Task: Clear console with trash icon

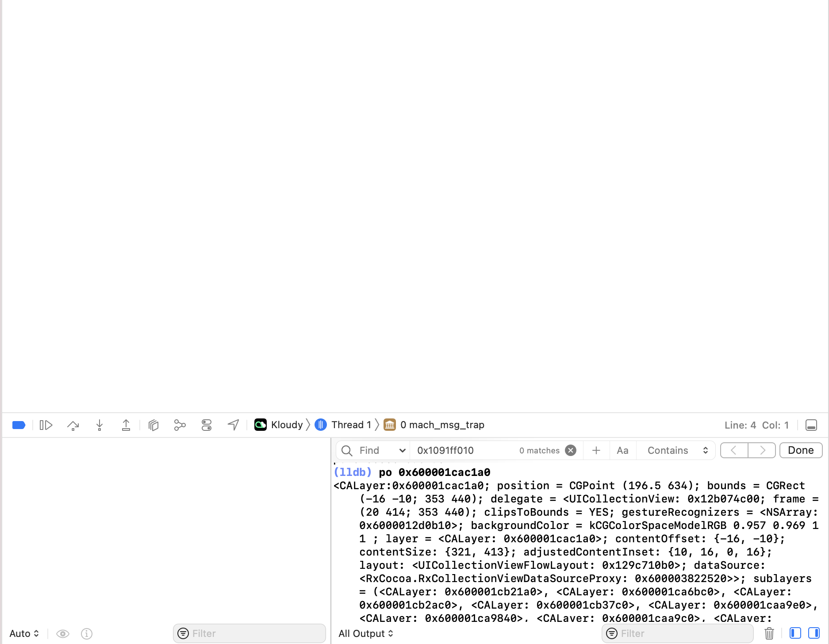Action: [x=769, y=634]
